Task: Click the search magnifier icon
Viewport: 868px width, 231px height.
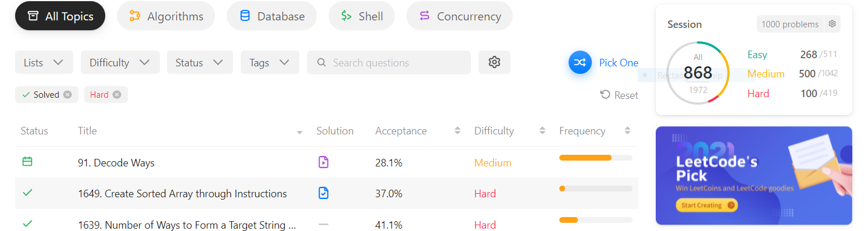Action: point(321,62)
